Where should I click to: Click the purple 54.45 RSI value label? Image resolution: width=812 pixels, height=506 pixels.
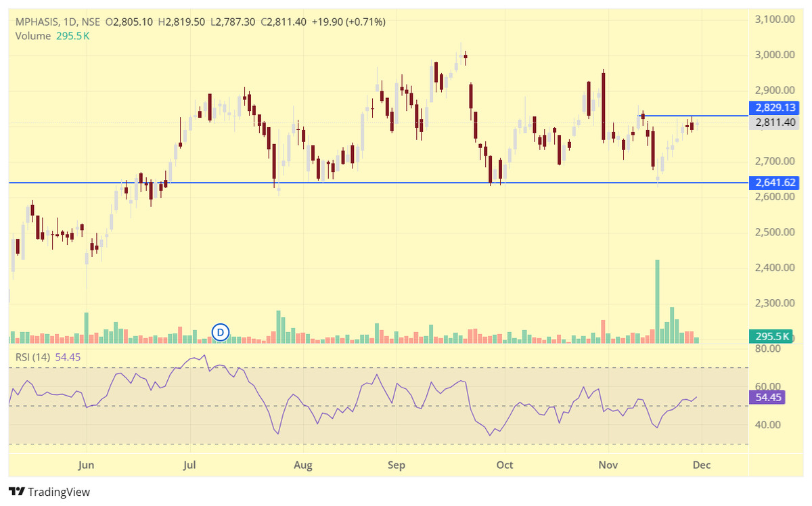pos(68,354)
